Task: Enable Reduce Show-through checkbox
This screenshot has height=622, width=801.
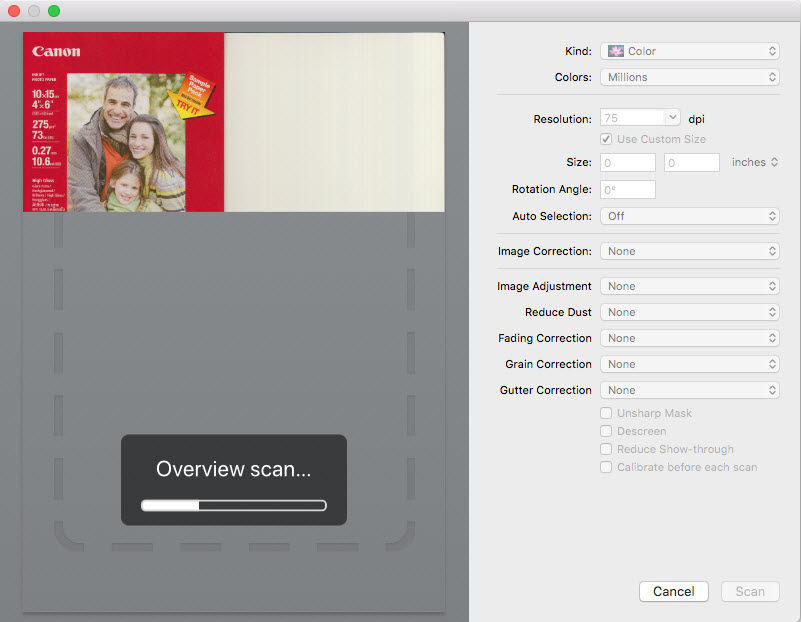Action: point(606,449)
